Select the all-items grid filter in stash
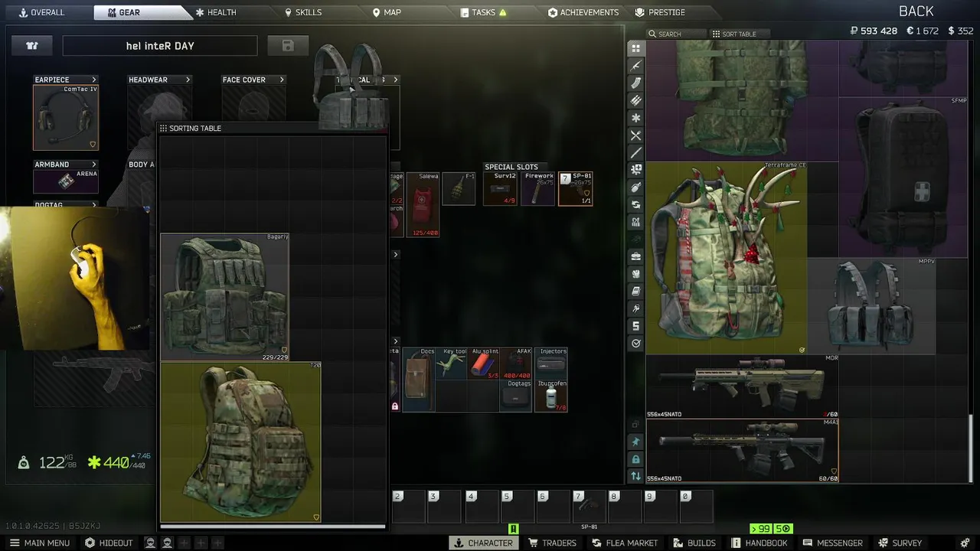980x551 pixels. click(x=635, y=47)
